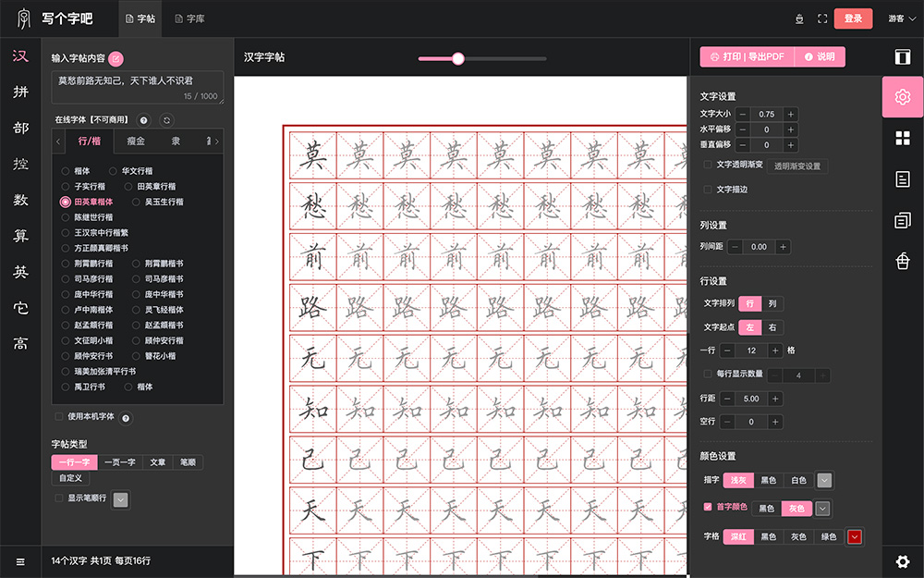The width and height of the screenshot is (924, 578).
Task: Open the 拼 (pinyin) sidebar section
Action: (20, 92)
